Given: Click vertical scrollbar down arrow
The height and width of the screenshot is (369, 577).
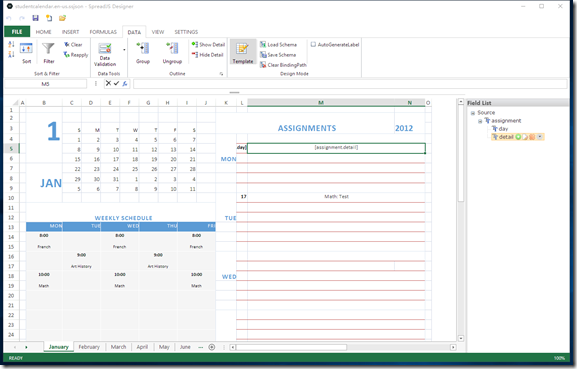Looking at the screenshot, I should coord(461,338).
